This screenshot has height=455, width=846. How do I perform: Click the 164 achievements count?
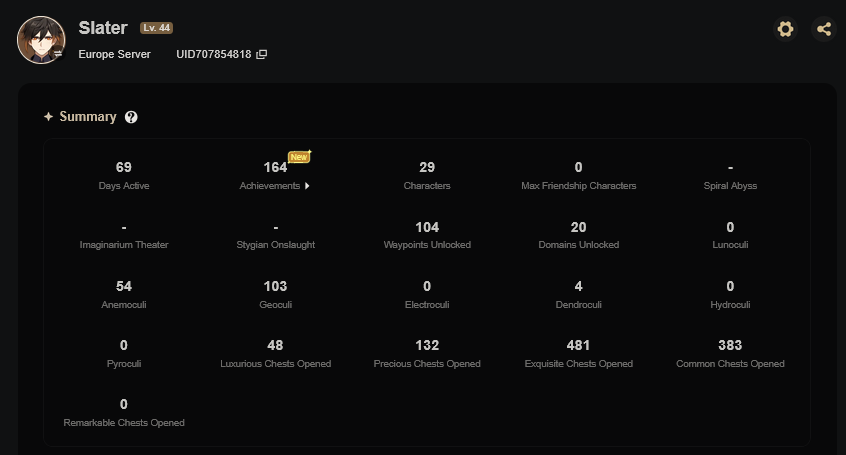click(275, 167)
